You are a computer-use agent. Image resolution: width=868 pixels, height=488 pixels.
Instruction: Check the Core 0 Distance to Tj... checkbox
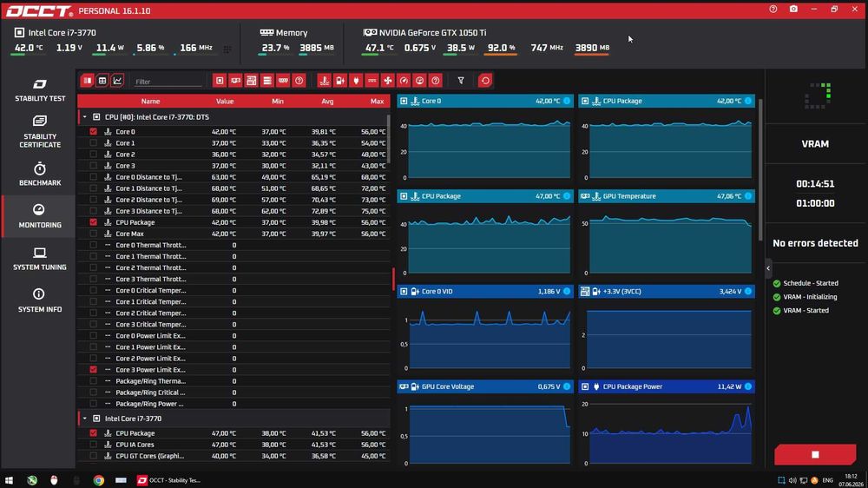tap(93, 177)
